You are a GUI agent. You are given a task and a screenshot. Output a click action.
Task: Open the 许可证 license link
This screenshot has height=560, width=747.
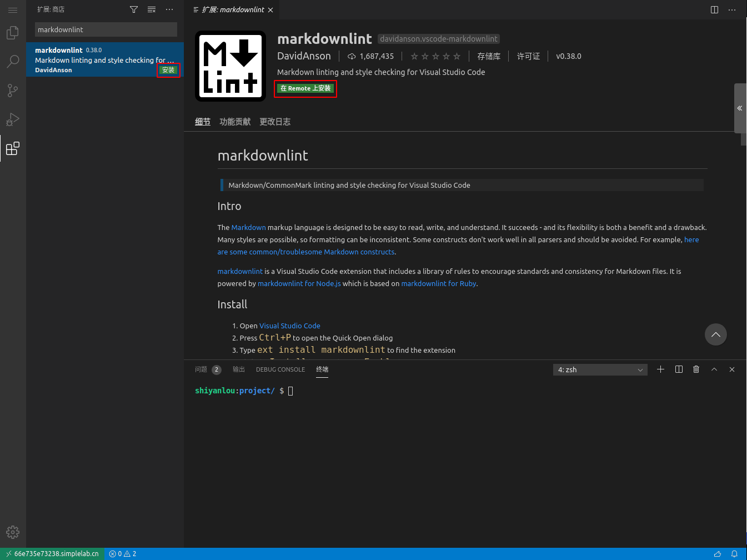pos(528,56)
